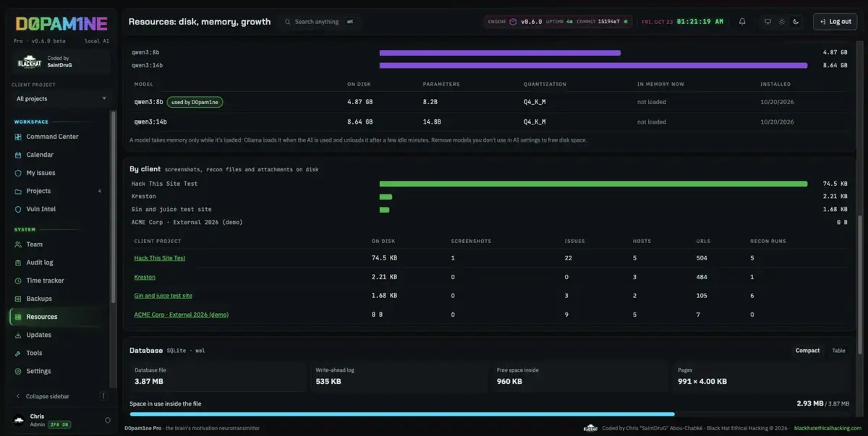Screen dimensions: 868x436
Task: Switch the database view to Table
Action: point(838,351)
